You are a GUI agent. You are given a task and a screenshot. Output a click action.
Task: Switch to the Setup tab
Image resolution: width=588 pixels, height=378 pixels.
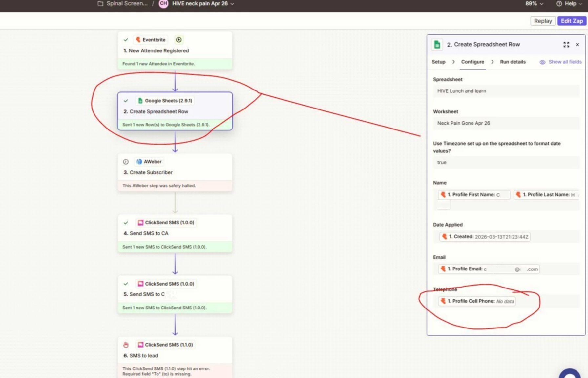(x=438, y=62)
